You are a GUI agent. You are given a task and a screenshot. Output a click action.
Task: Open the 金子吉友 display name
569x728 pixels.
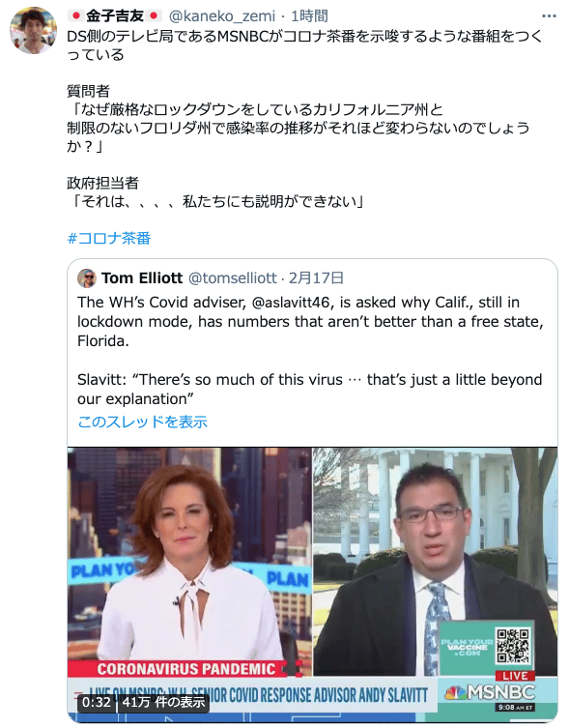[115, 16]
